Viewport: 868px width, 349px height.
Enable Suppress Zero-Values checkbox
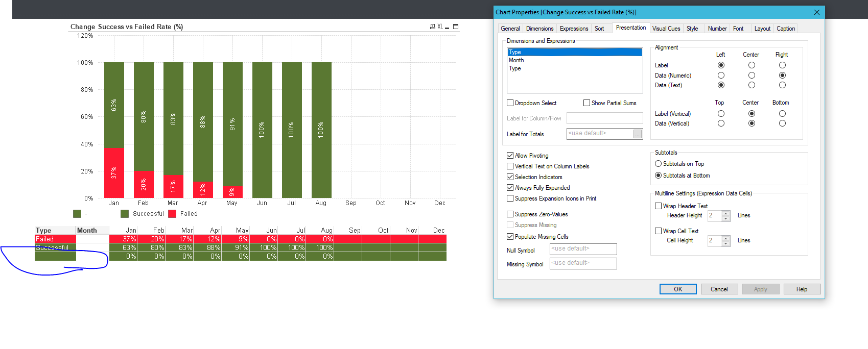coord(510,214)
